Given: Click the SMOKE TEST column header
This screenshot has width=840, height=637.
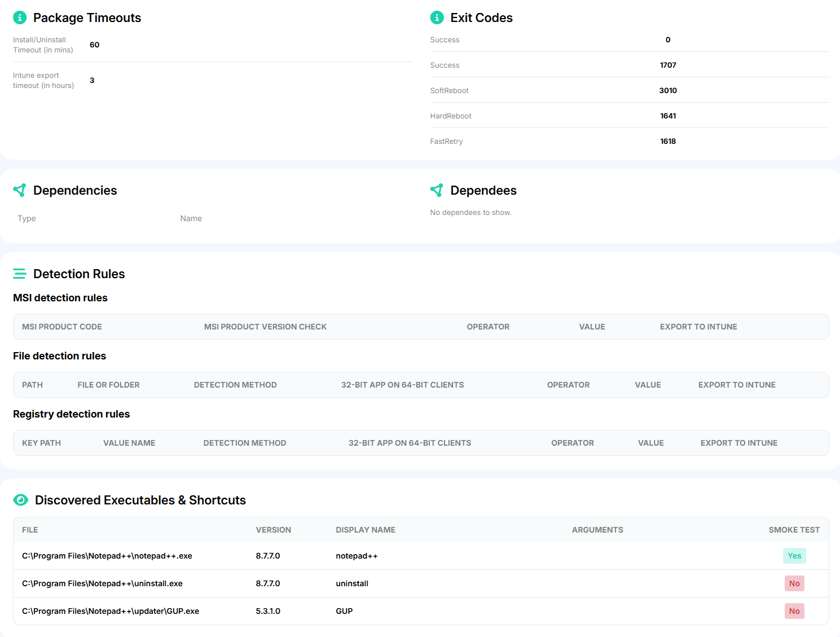Looking at the screenshot, I should [794, 530].
